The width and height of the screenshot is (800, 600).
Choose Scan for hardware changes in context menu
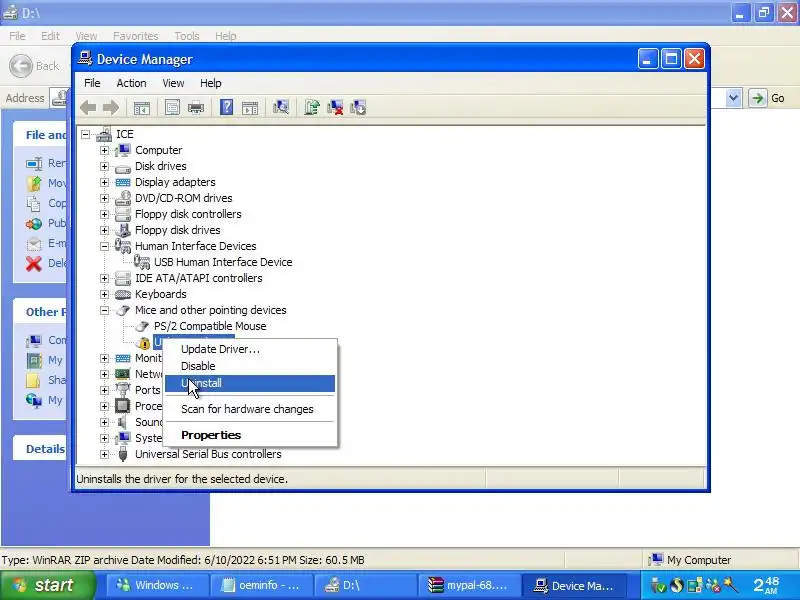(249, 409)
